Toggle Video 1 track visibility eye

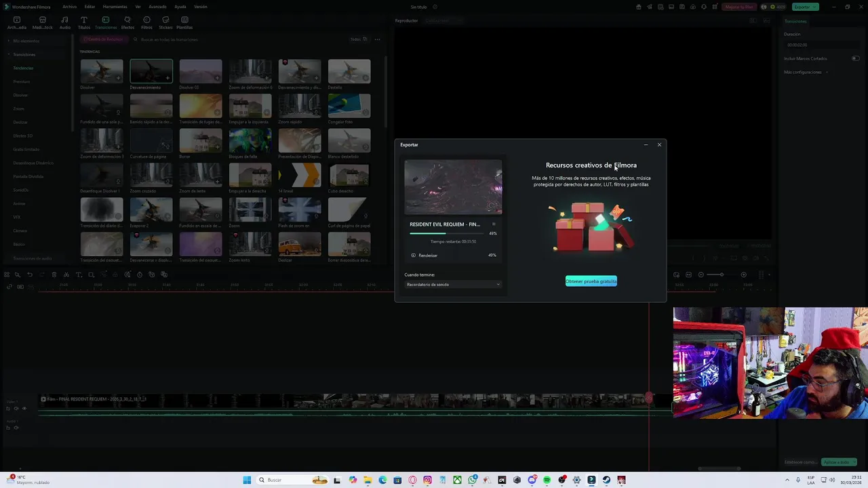pos(24,408)
